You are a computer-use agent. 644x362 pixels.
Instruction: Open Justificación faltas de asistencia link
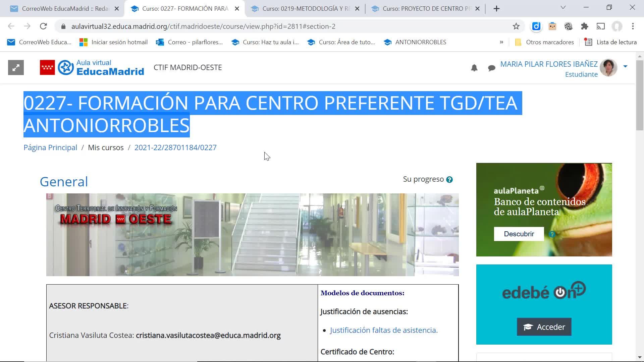click(384, 330)
